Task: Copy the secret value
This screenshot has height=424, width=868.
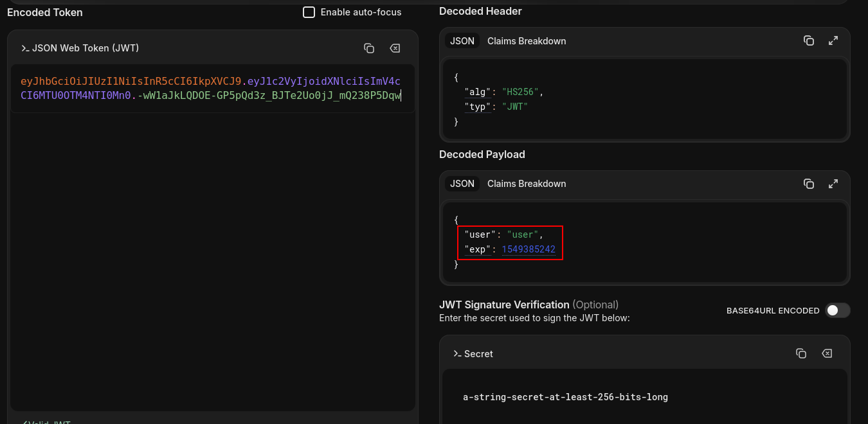Action: point(801,353)
